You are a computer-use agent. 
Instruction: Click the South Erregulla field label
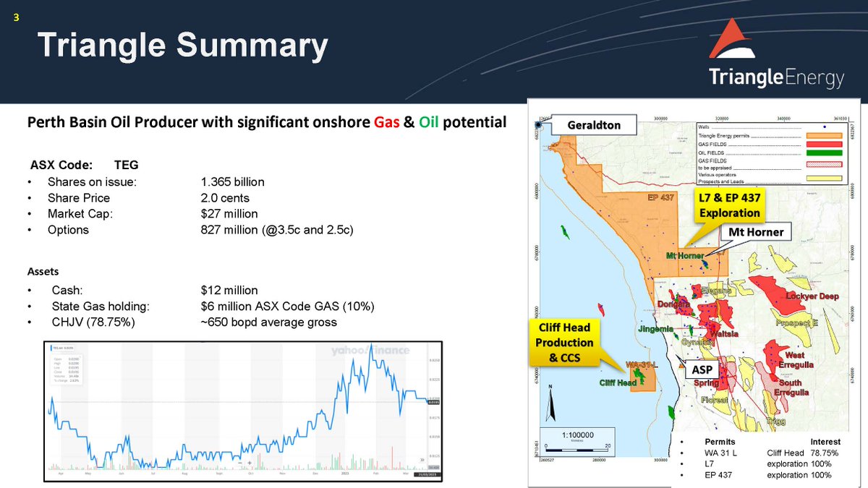point(791,388)
